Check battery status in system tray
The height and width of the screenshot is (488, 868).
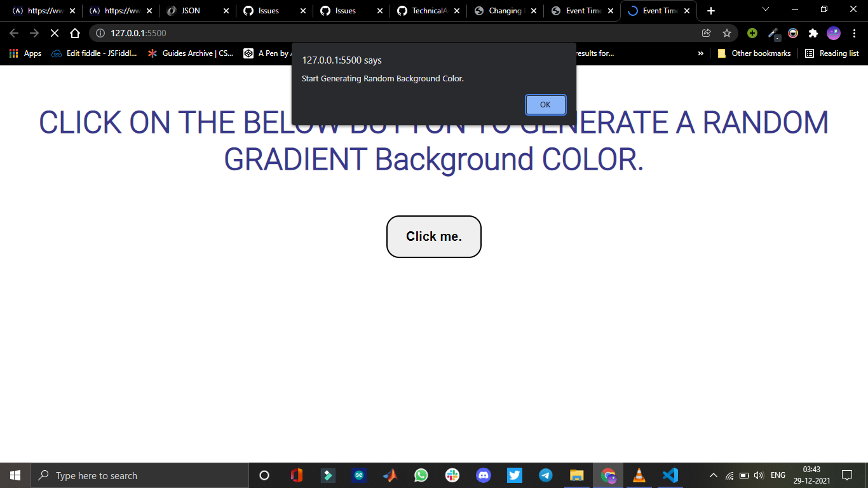(744, 475)
